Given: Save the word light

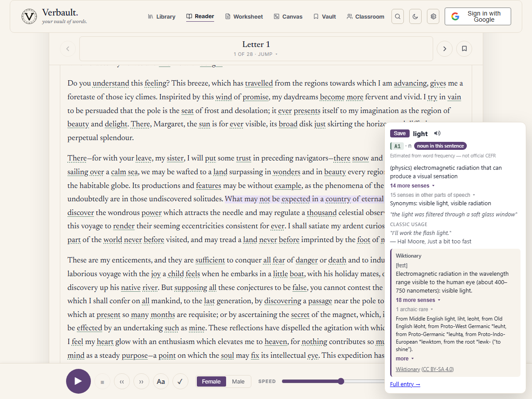Looking at the screenshot, I should (399, 133).
